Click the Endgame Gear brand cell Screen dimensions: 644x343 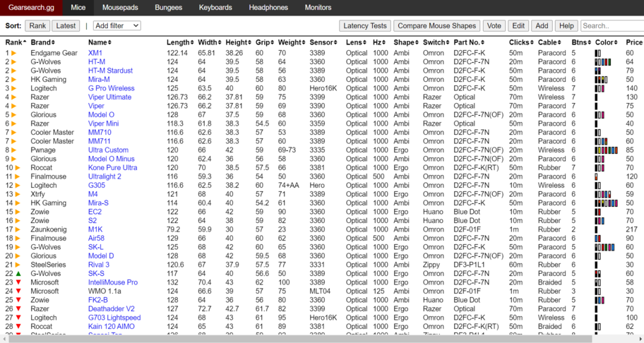[54, 53]
